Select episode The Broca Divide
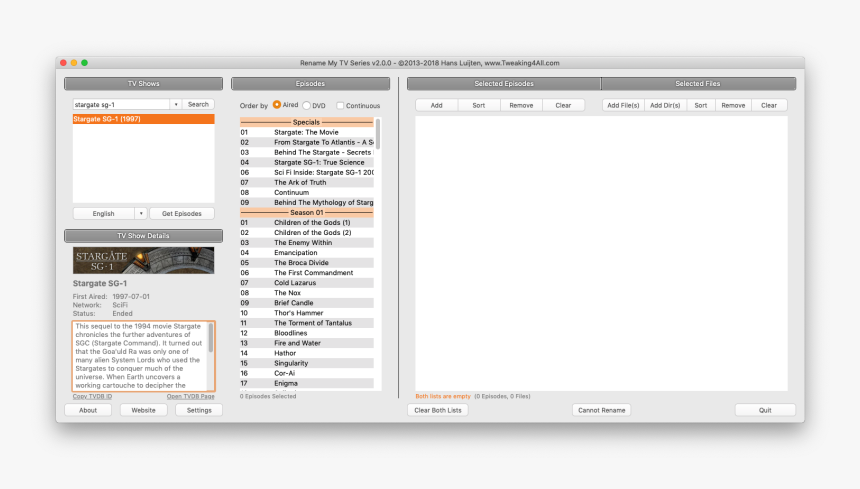The width and height of the screenshot is (860, 489). point(307,263)
